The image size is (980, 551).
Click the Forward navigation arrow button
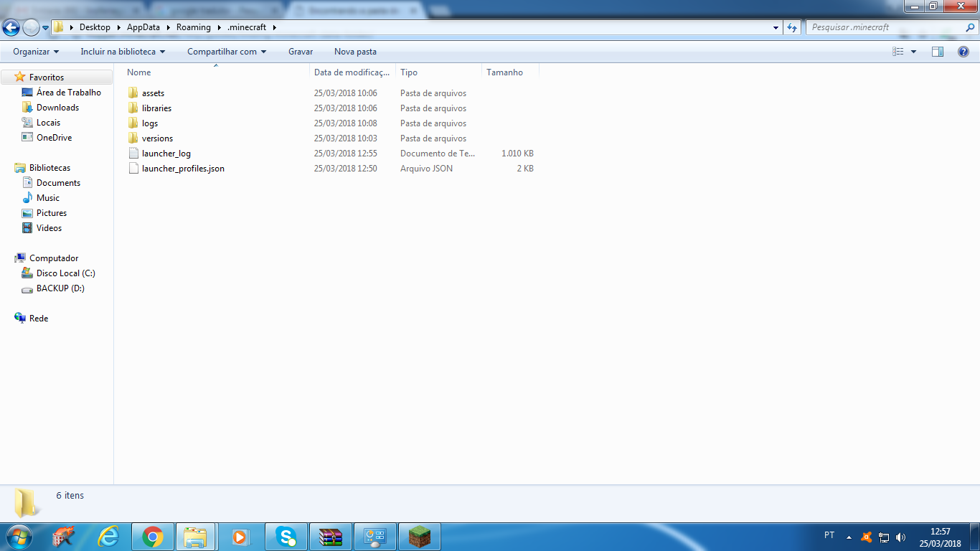point(31,28)
